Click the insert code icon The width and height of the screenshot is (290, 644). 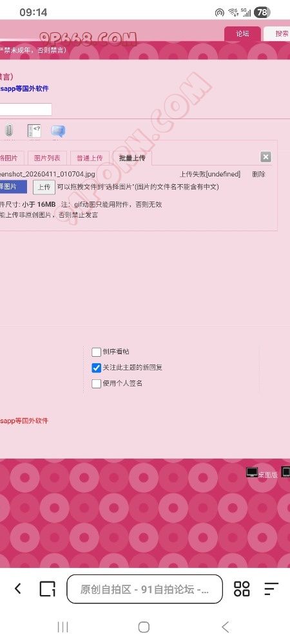click(x=34, y=131)
